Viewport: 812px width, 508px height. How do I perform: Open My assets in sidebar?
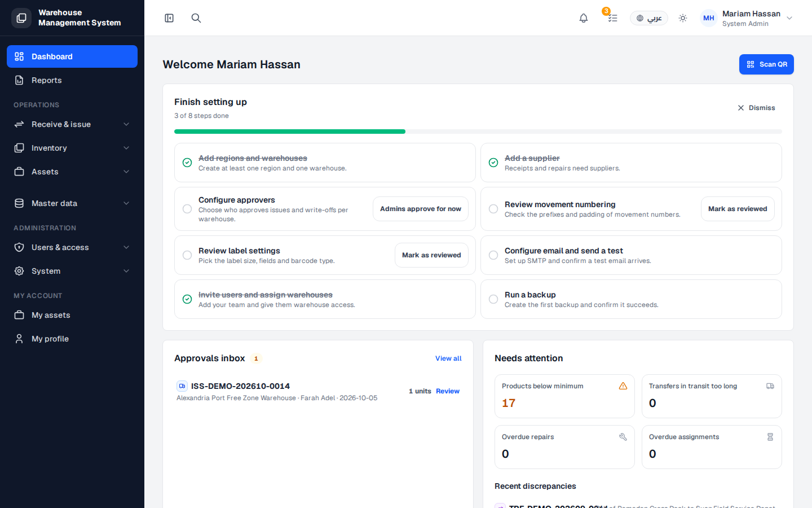click(72, 315)
